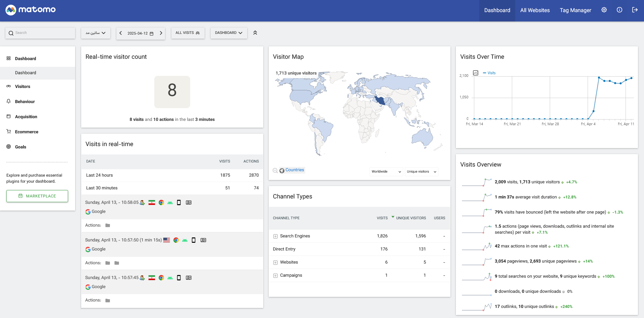Open the Tag Manager tab
Image resolution: width=644 pixels, height=318 pixels.
click(x=576, y=10)
